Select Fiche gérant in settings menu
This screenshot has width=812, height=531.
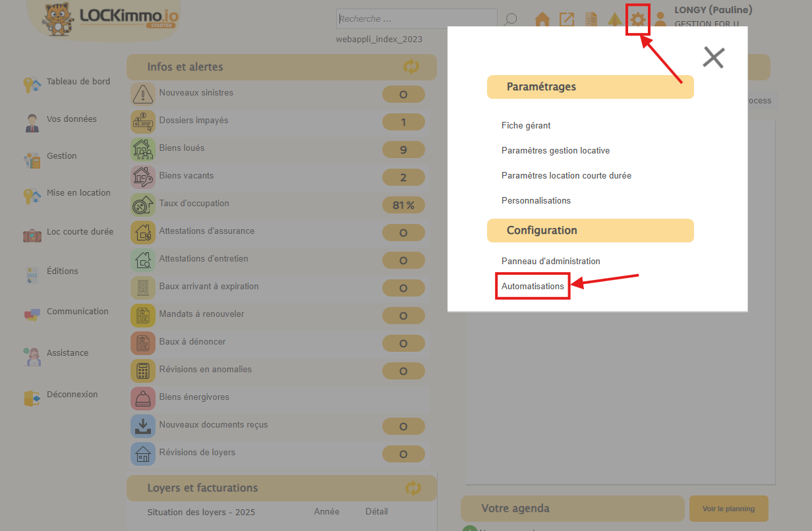pos(525,126)
